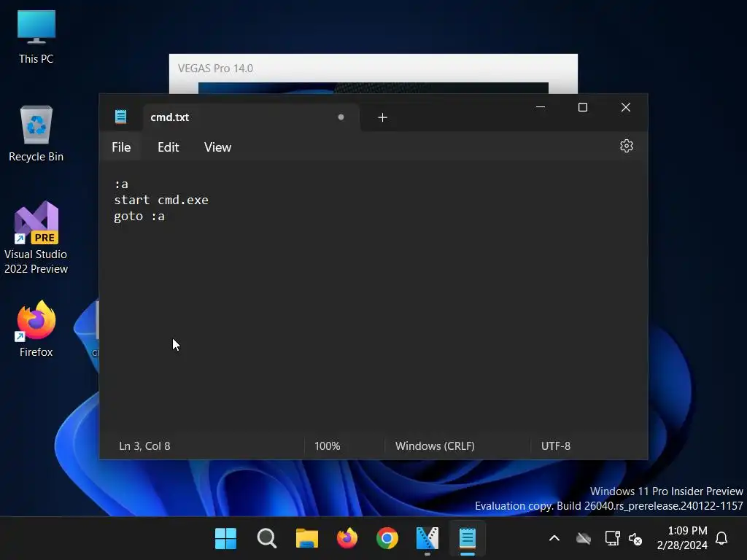Click the OneDrive tray icon

tap(584, 539)
